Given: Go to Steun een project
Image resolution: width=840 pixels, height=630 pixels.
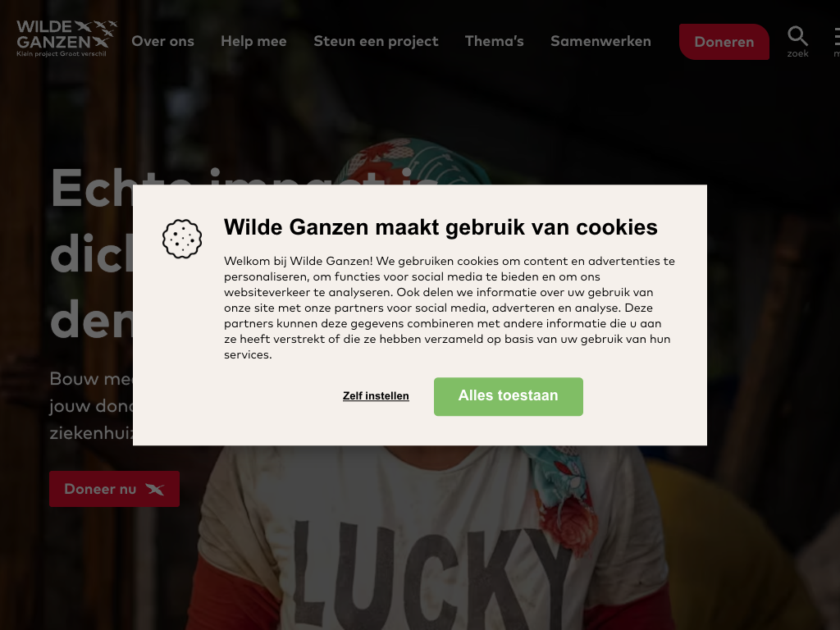Looking at the screenshot, I should click(x=376, y=41).
